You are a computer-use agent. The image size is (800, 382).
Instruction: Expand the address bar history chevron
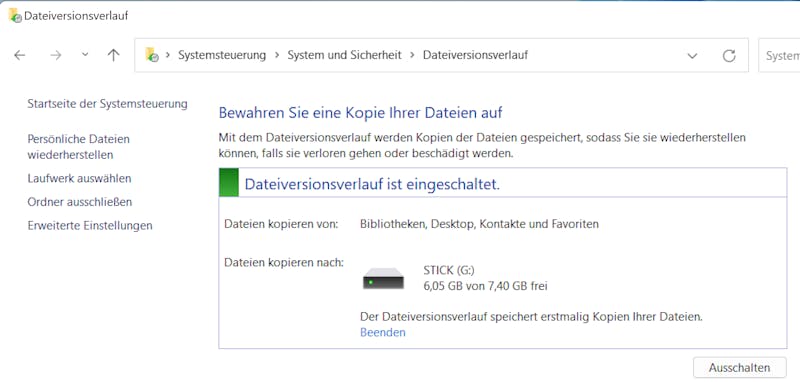[692, 56]
